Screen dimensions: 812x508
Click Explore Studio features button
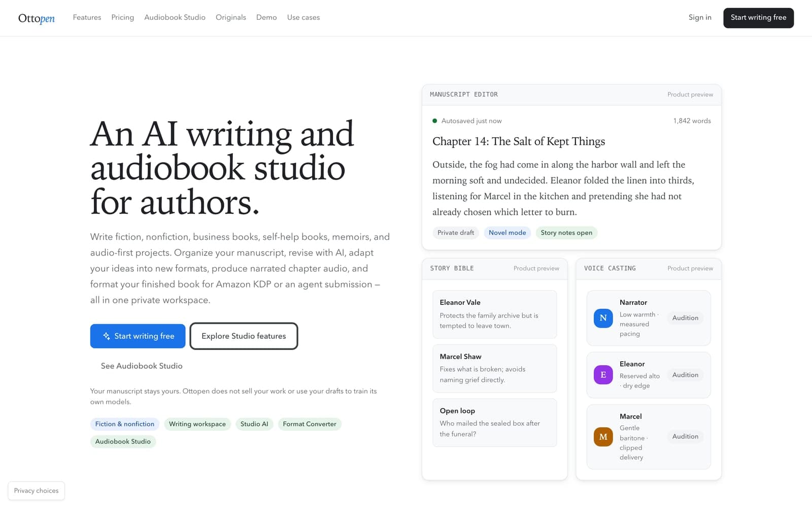tap(244, 336)
